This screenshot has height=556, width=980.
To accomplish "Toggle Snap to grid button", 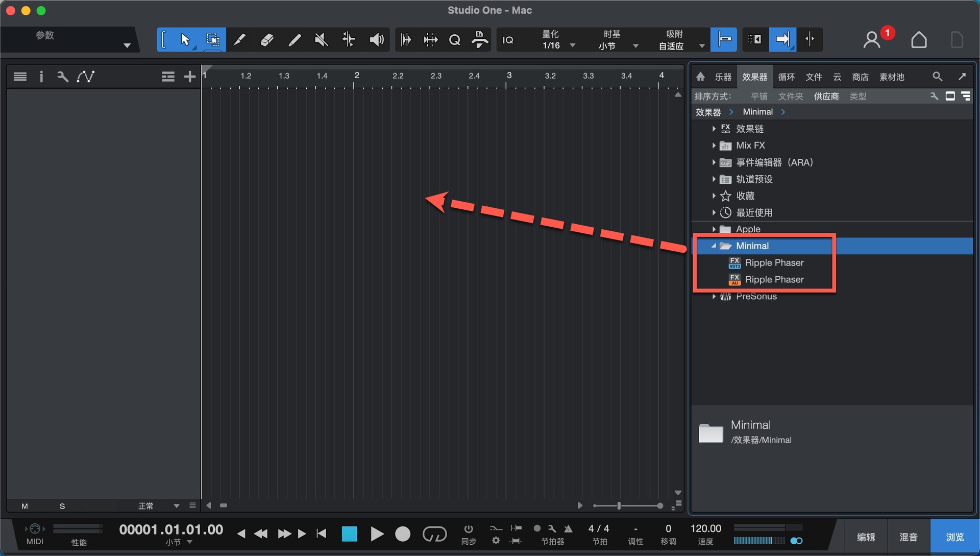I will (x=724, y=40).
